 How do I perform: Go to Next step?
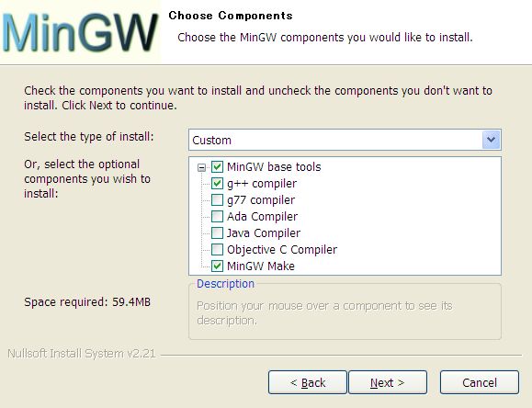(388, 382)
